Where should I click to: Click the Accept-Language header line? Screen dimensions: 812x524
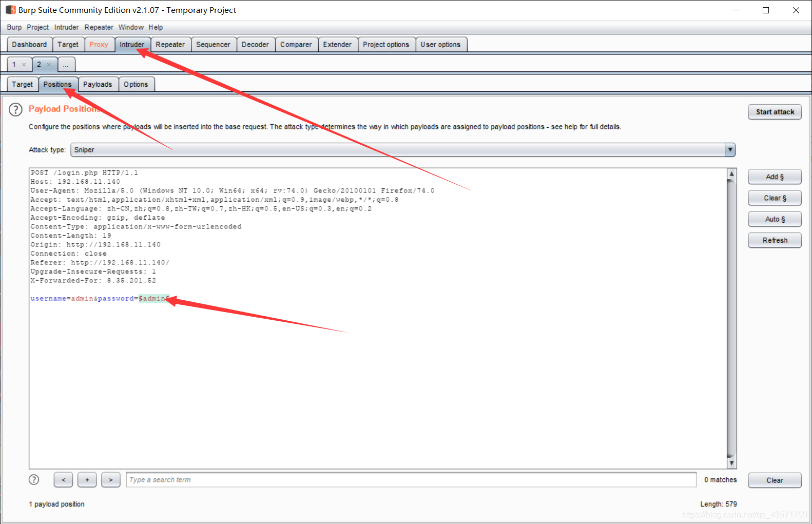201,209
